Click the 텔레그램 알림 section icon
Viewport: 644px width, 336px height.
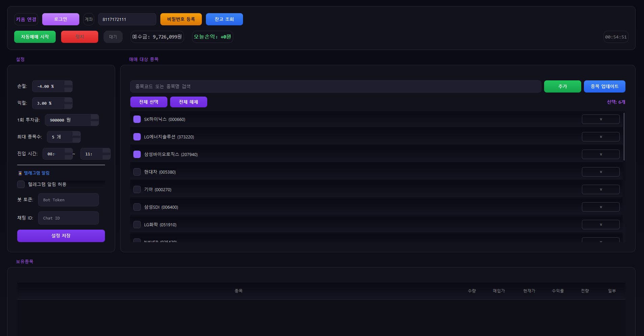tap(20, 173)
